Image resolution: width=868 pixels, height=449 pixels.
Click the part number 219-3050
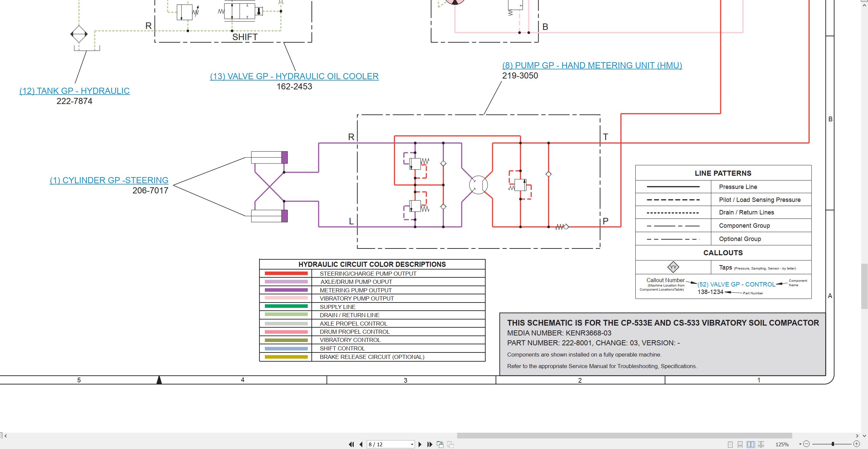click(520, 75)
